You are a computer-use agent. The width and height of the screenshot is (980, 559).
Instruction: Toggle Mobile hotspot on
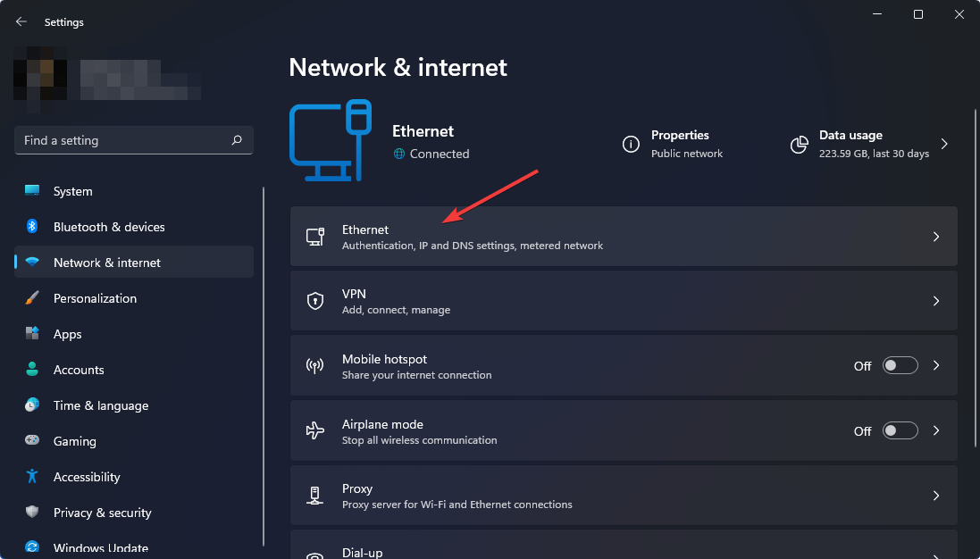[x=900, y=365]
